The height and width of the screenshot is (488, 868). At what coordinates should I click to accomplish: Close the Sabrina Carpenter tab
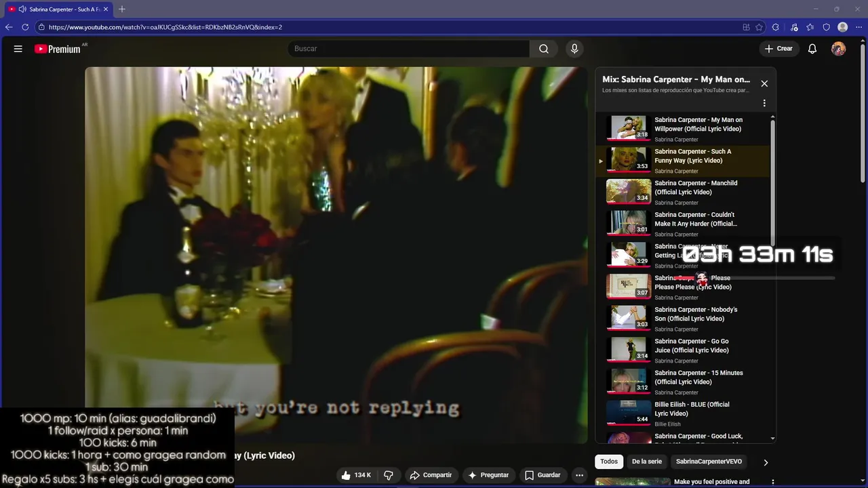click(x=105, y=9)
